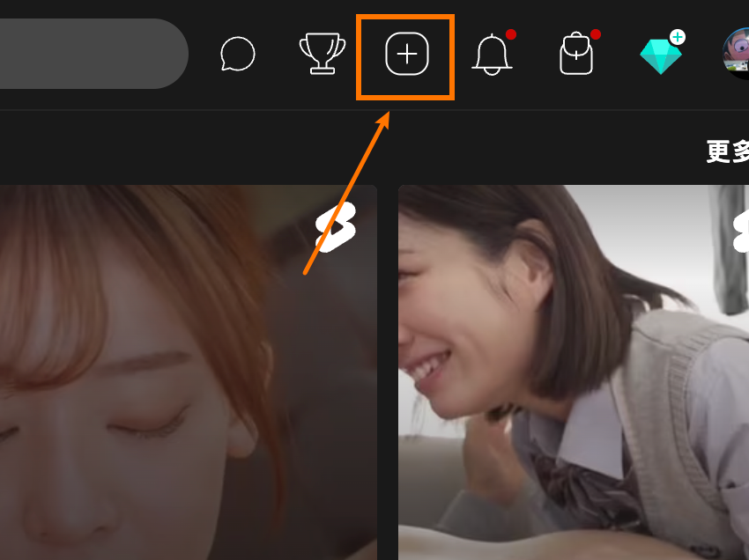Image resolution: width=749 pixels, height=560 pixels.
Task: Click the 更多 link
Action: tap(727, 151)
